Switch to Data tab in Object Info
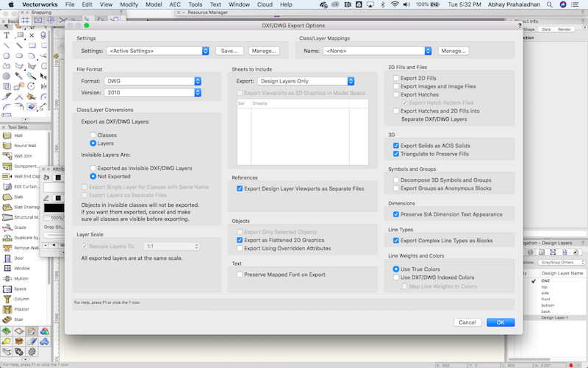This screenshot has width=588, height=368. (546, 29)
